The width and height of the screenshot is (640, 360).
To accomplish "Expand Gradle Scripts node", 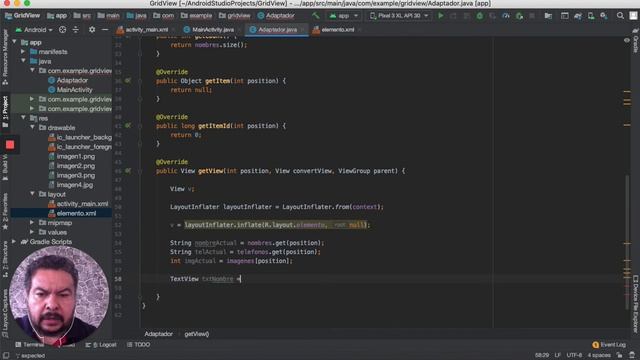I will 14,242.
